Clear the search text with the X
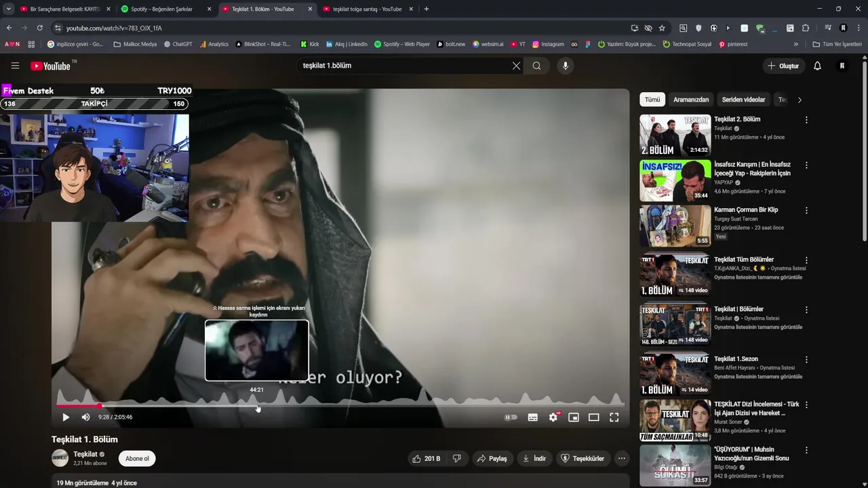 click(516, 66)
